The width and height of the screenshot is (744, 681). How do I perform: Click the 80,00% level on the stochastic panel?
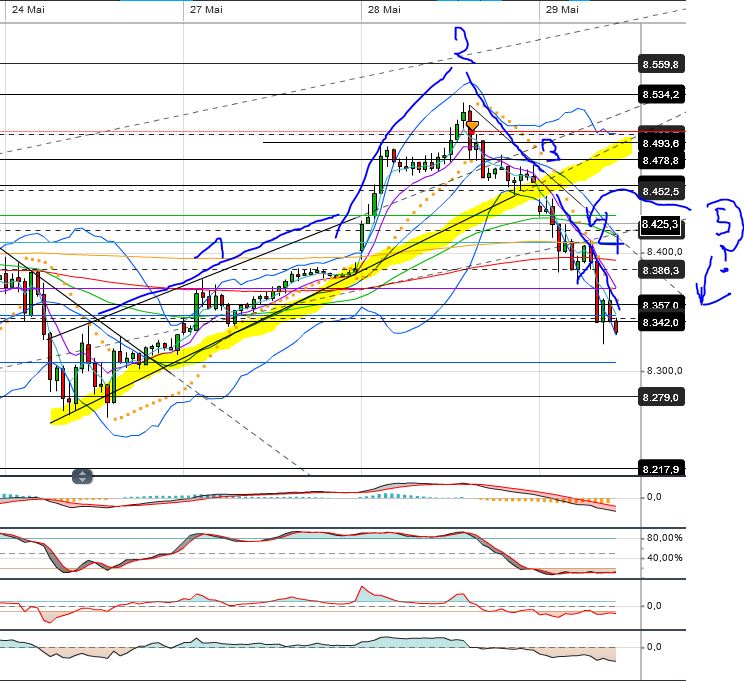pos(664,538)
